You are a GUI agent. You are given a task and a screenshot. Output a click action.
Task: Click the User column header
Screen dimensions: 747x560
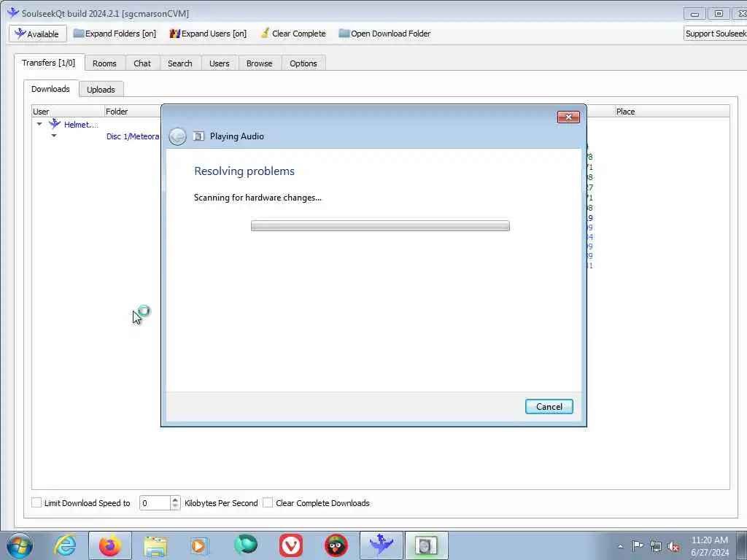coord(68,112)
